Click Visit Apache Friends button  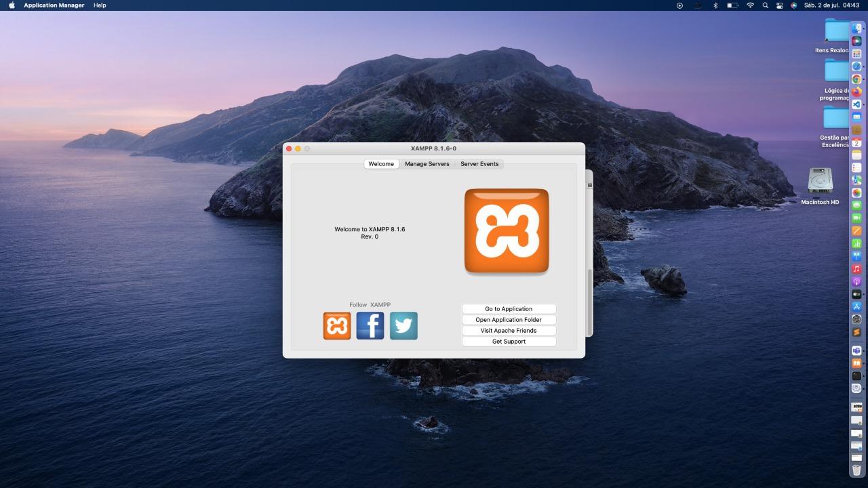(509, 331)
